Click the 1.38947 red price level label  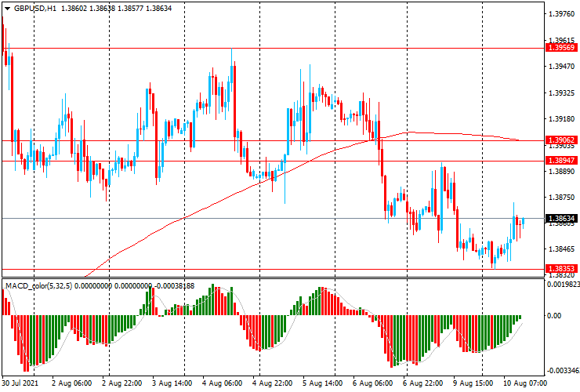(x=561, y=160)
